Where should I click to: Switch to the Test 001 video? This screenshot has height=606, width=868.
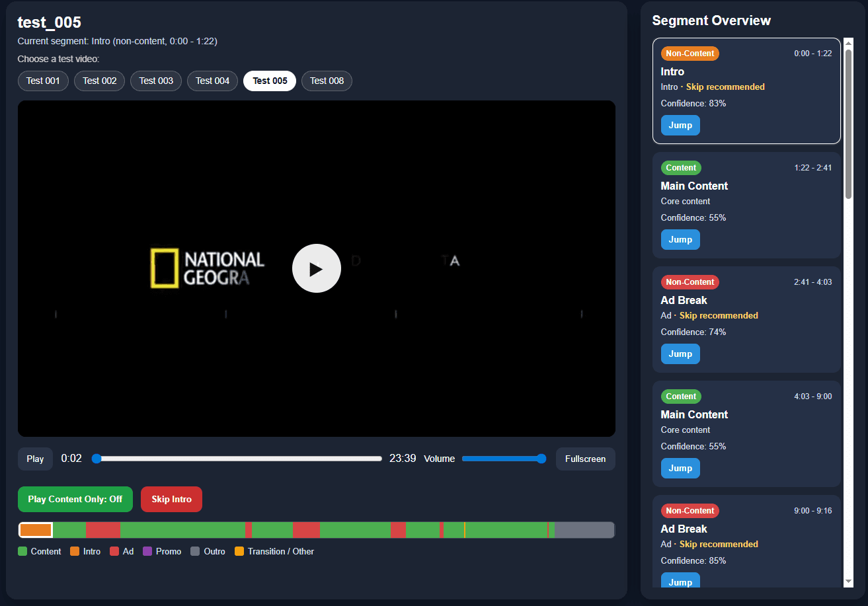click(43, 81)
